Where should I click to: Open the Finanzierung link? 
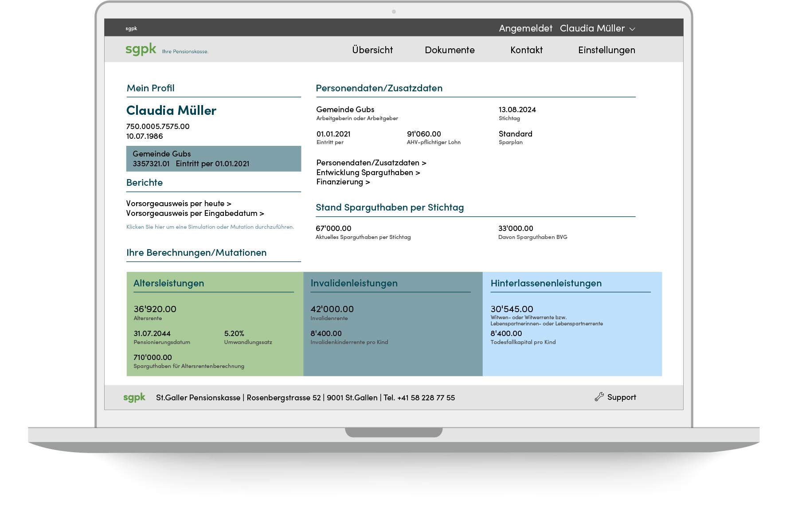click(343, 182)
